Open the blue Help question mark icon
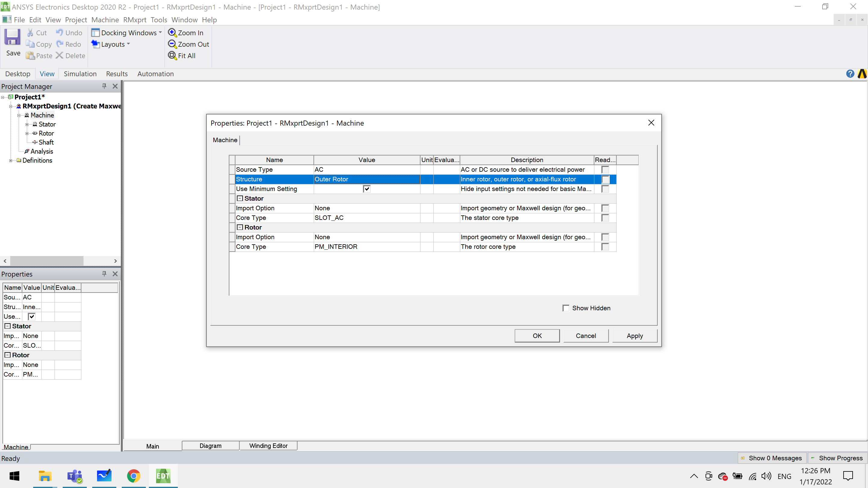 click(x=850, y=74)
